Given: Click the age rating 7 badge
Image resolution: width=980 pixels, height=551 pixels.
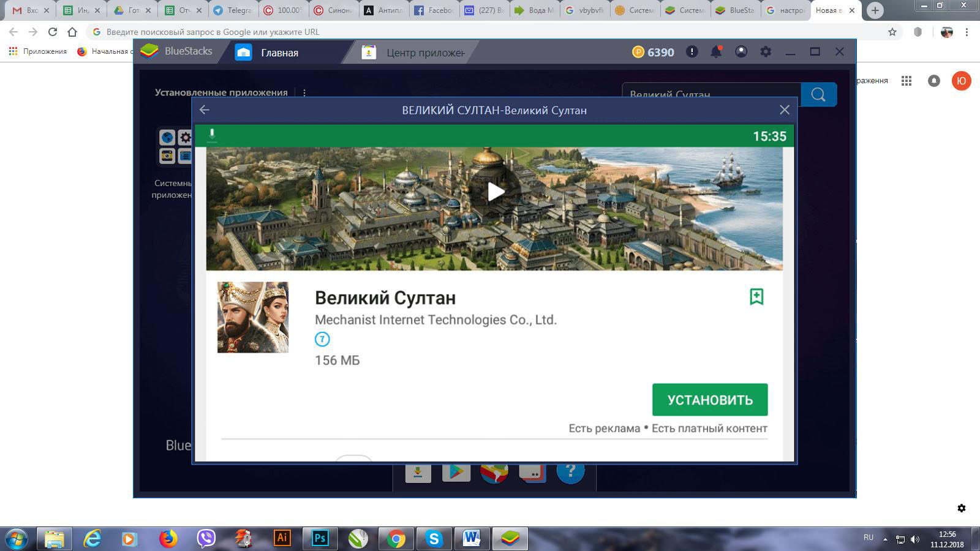Looking at the screenshot, I should [x=322, y=339].
